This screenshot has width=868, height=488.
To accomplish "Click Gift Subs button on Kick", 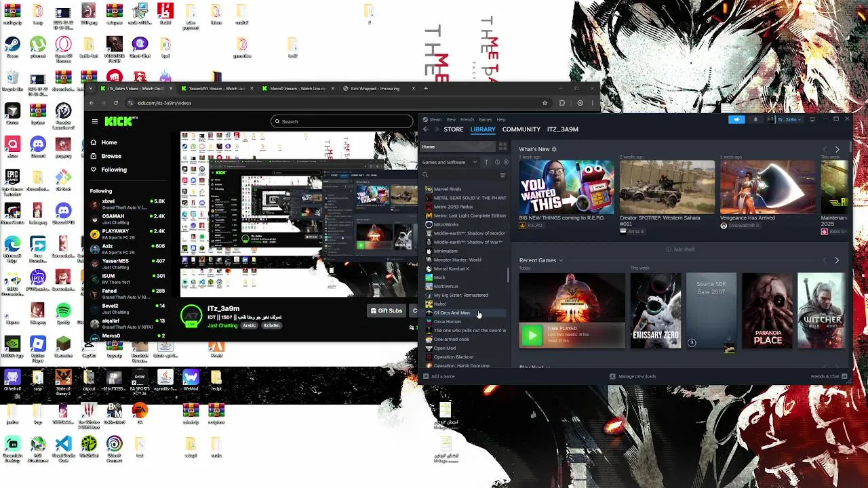I will [x=386, y=311].
